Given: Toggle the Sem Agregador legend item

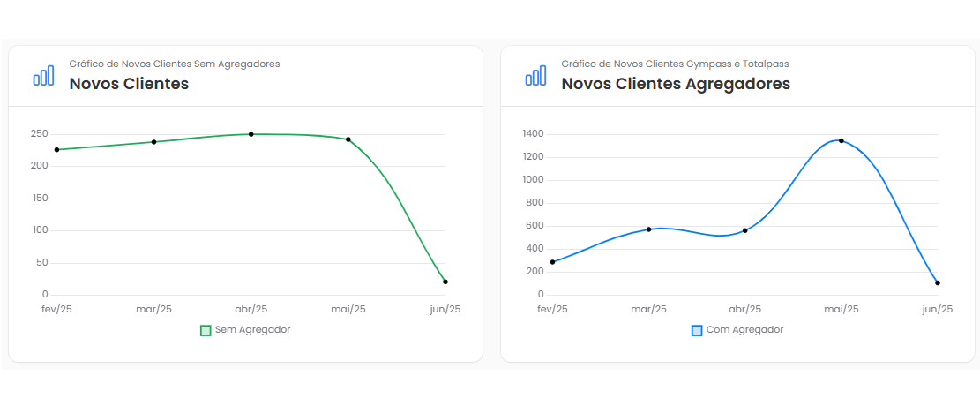Looking at the screenshot, I should pyautogui.click(x=245, y=330).
